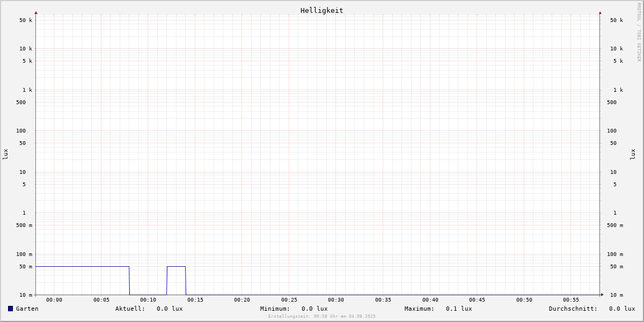Viewport: 644px width, 322px height.
Task: Click the left-axis 1 k label
Action: pyautogui.click(x=27, y=90)
